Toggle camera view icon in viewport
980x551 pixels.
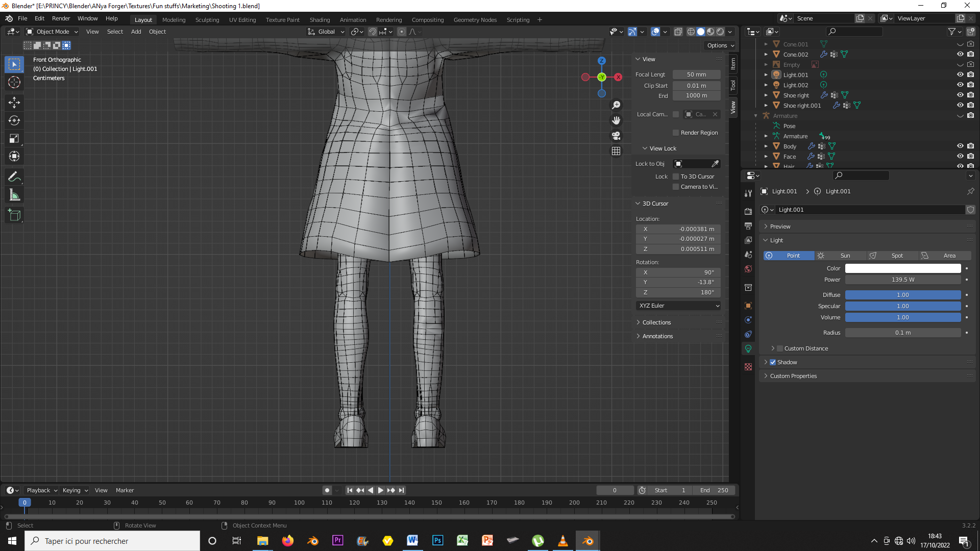pyautogui.click(x=616, y=136)
